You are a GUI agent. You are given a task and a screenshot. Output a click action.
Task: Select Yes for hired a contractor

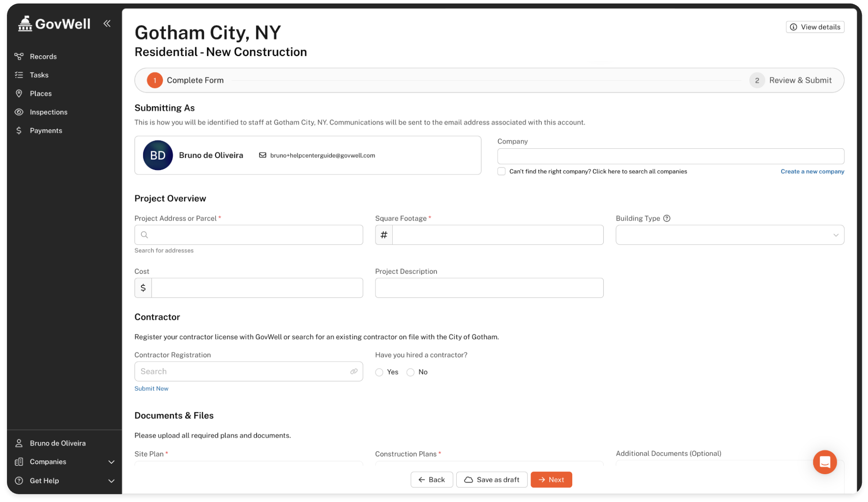pos(379,372)
